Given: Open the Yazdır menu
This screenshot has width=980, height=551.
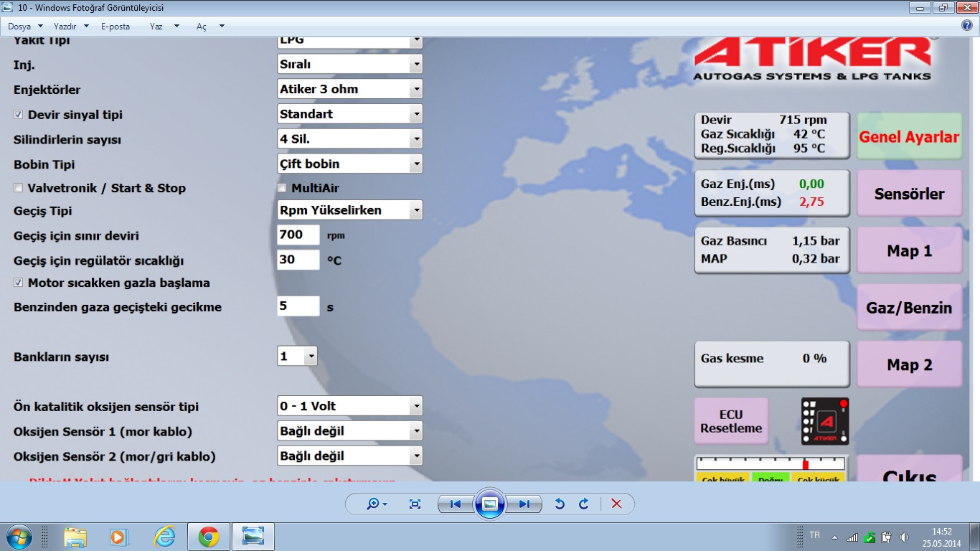Looking at the screenshot, I should tap(71, 26).
